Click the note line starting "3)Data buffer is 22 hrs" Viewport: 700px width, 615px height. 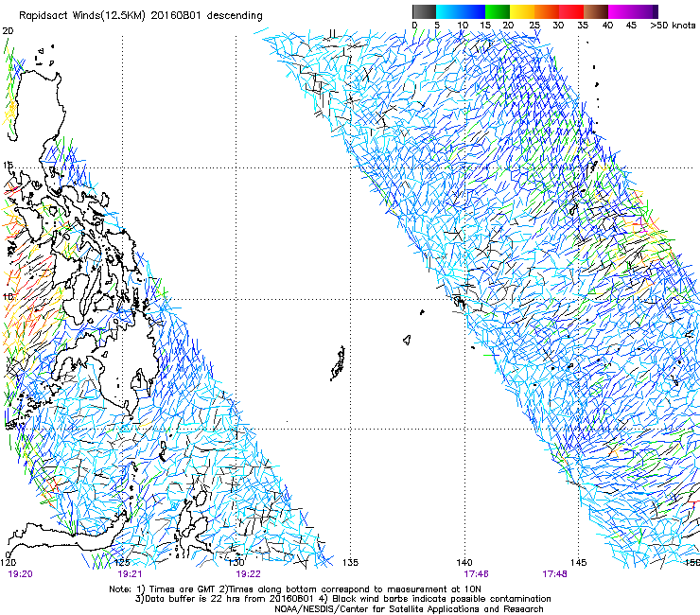[x=342, y=599]
